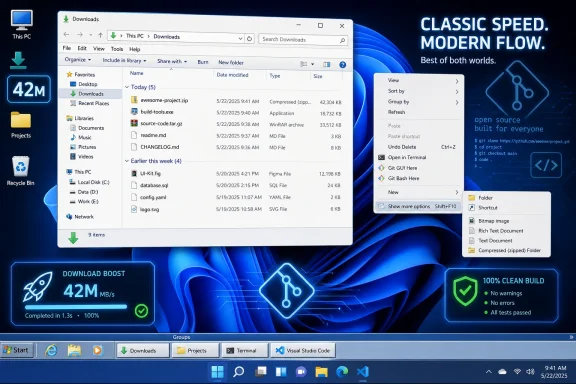The width and height of the screenshot is (576, 384).
Task: Select Show more options in context menu
Action: [418, 206]
